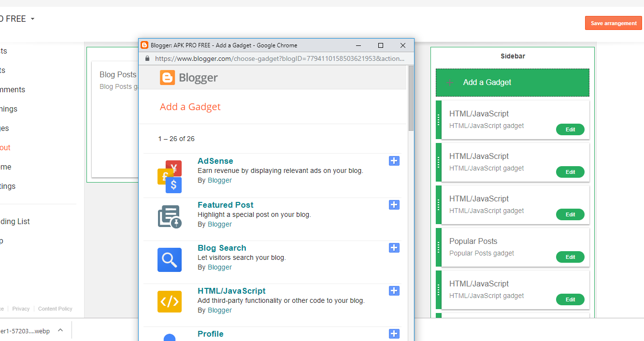The width and height of the screenshot is (644, 341).
Task: Click Add a Gadget in Sidebar section
Action: (513, 83)
